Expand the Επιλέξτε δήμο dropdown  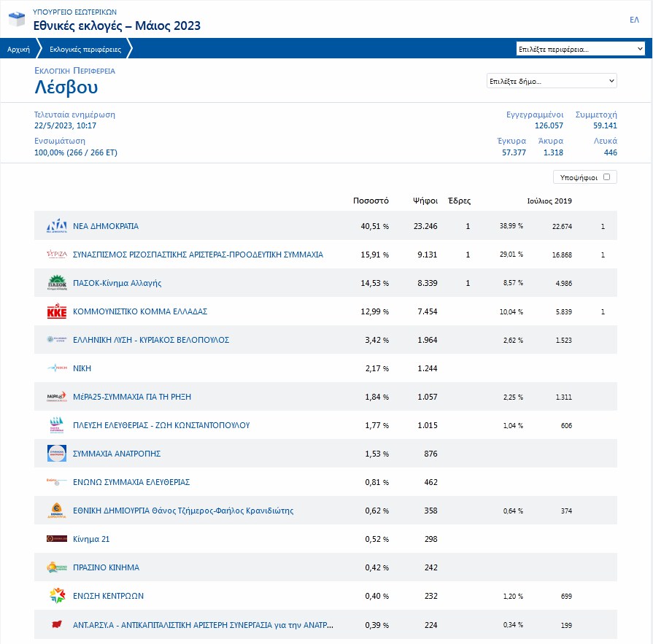click(x=552, y=81)
